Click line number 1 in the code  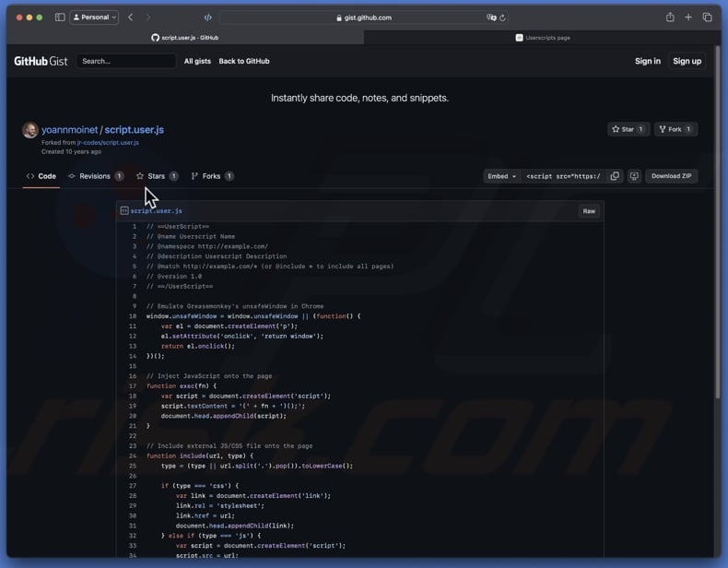(135, 227)
